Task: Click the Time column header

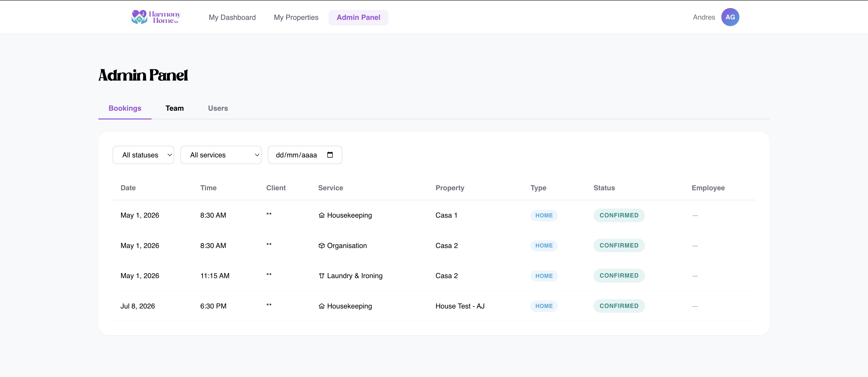Action: [208, 188]
